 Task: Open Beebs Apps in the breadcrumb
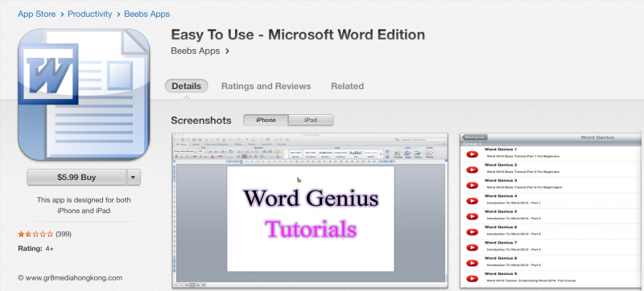coord(147,14)
